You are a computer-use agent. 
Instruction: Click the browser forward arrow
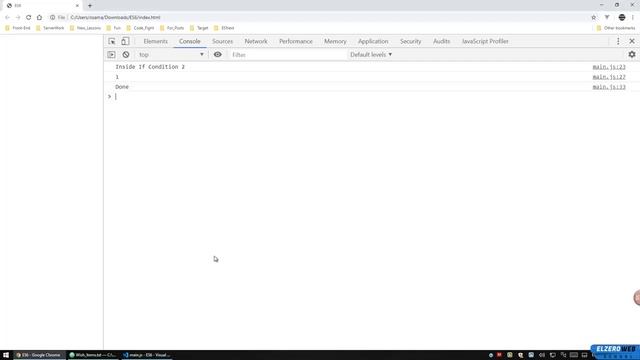18,17
